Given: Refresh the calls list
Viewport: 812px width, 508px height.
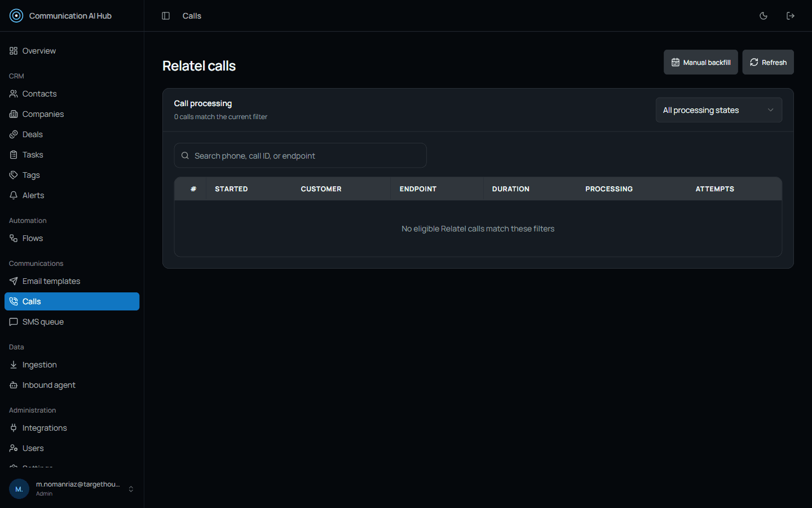Looking at the screenshot, I should coord(768,62).
